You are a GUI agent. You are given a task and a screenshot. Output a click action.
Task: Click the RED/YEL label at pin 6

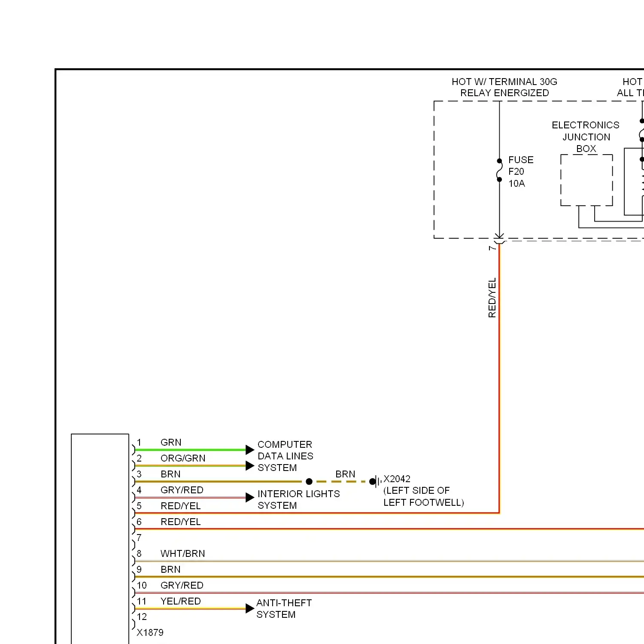[x=181, y=522]
